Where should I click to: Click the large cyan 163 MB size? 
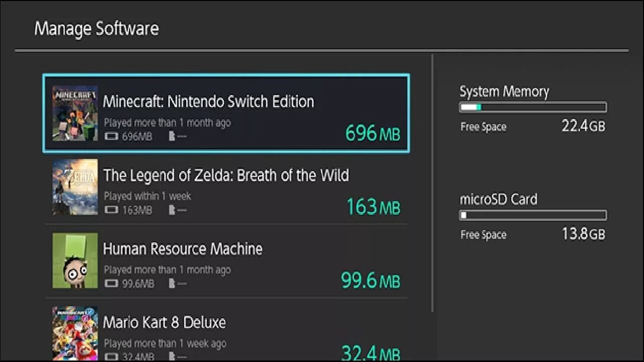point(373,207)
